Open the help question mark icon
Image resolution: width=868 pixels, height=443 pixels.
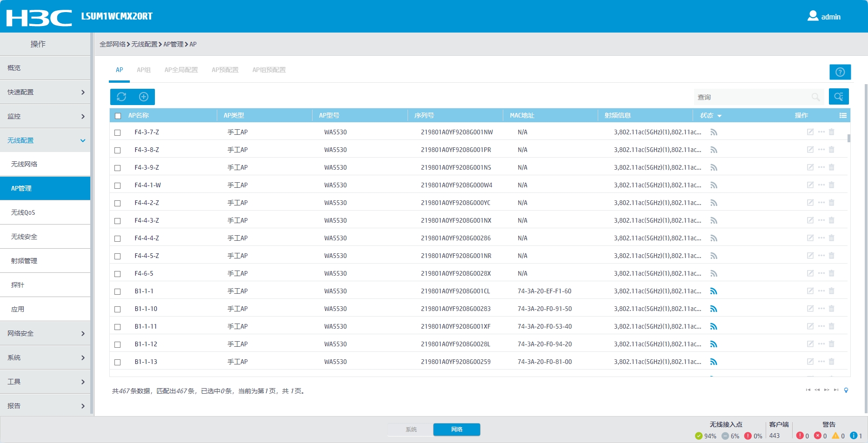[x=840, y=72]
